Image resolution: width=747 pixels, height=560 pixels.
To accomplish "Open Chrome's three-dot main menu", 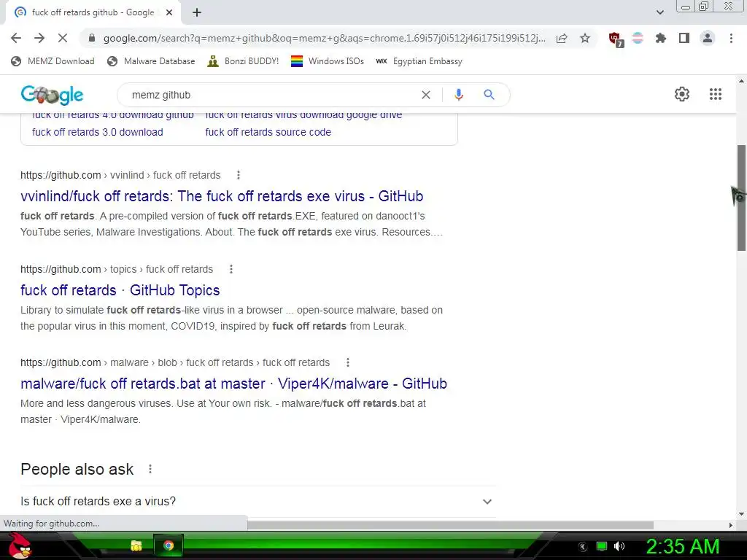I will [731, 38].
